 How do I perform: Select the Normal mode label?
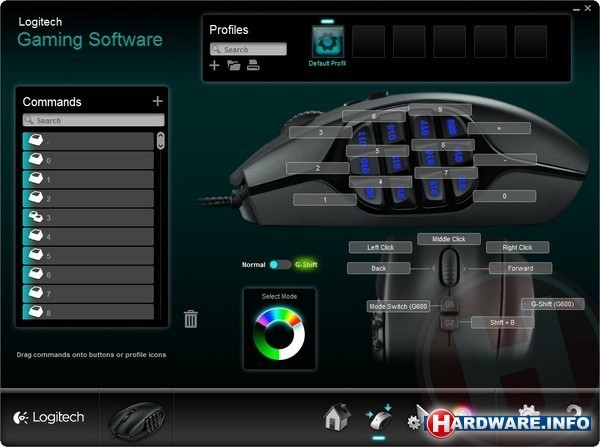click(253, 264)
